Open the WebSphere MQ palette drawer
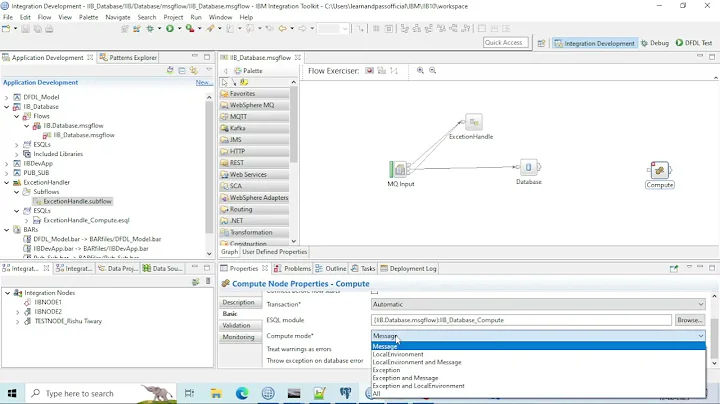This screenshot has width=720, height=404. pyautogui.click(x=254, y=105)
